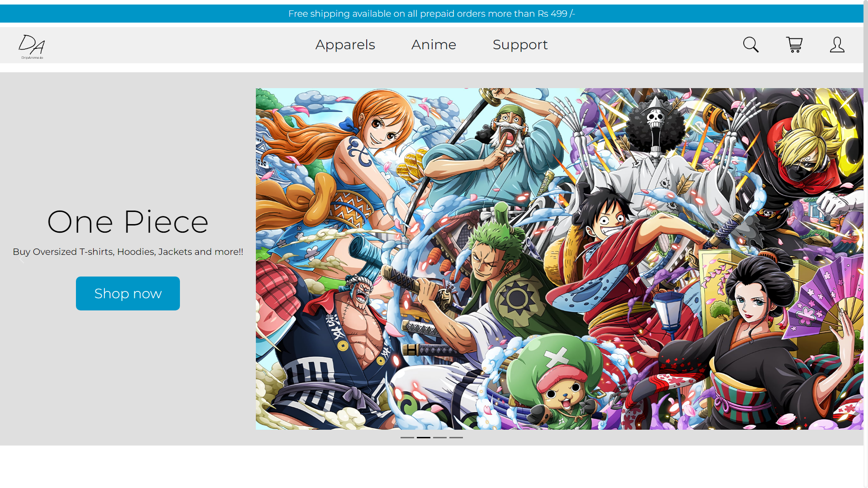Viewport: 868px width, 488px height.
Task: Open the Apparels menu
Action: click(x=345, y=45)
